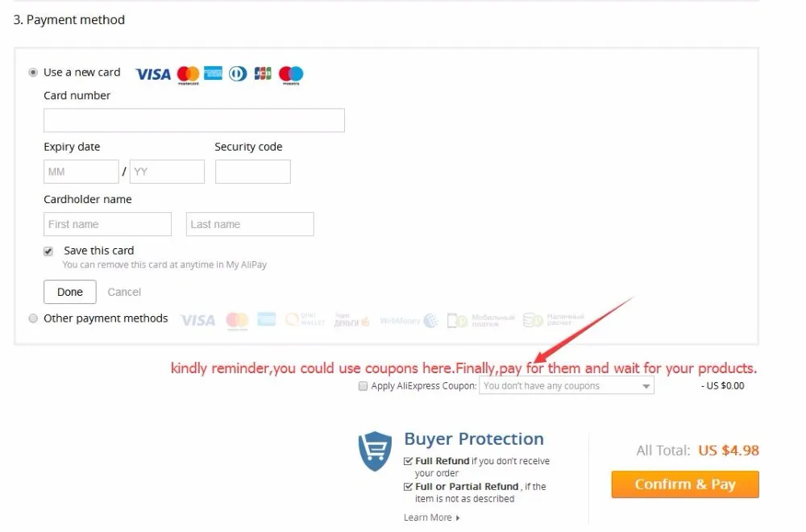Select Other payment methods radio button

pyautogui.click(x=33, y=318)
